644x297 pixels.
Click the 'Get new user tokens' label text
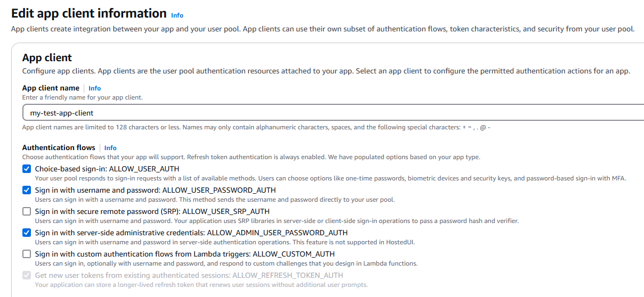click(x=189, y=275)
